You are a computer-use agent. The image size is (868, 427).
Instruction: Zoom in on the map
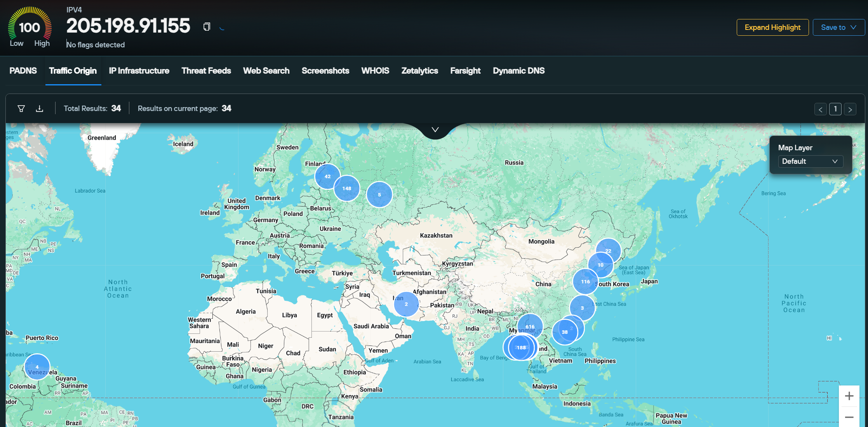point(849,396)
